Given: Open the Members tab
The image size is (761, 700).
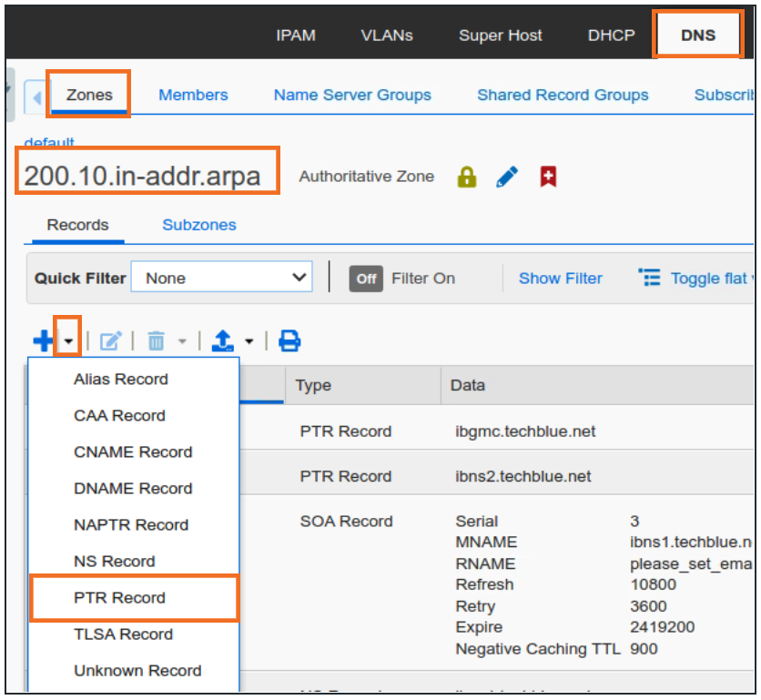Looking at the screenshot, I should (193, 95).
